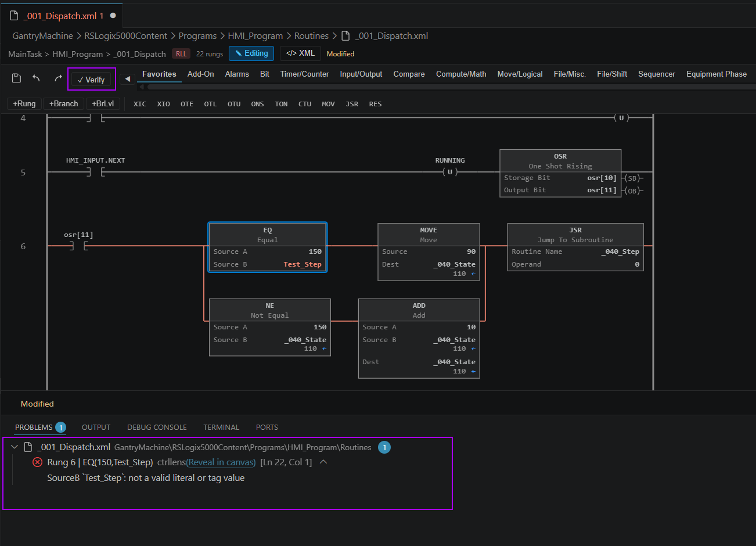The image size is (756, 546).
Task: Verify the routine
Action: tap(91, 80)
